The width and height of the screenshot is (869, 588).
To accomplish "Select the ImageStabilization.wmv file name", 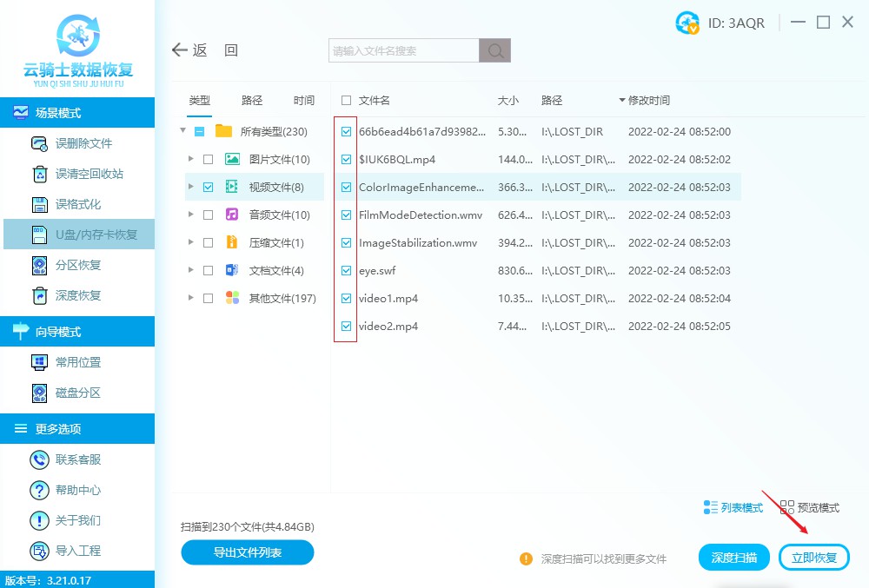I will pos(418,243).
